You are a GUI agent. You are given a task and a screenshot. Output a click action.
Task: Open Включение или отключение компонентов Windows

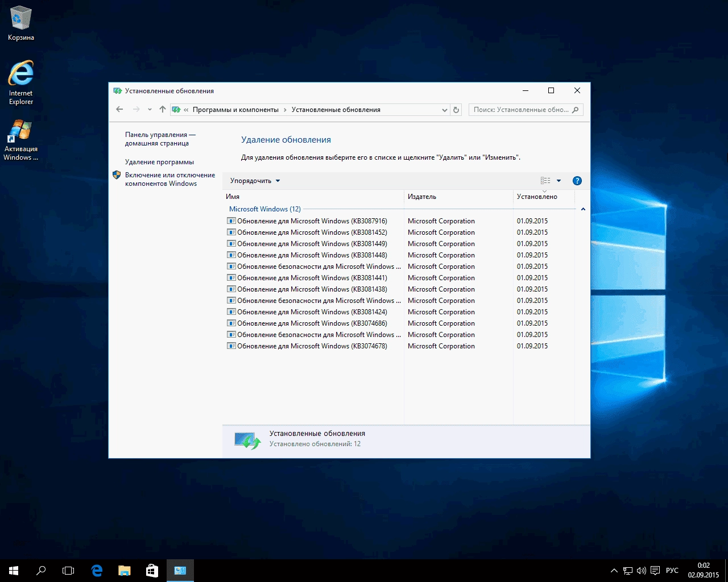tap(169, 179)
